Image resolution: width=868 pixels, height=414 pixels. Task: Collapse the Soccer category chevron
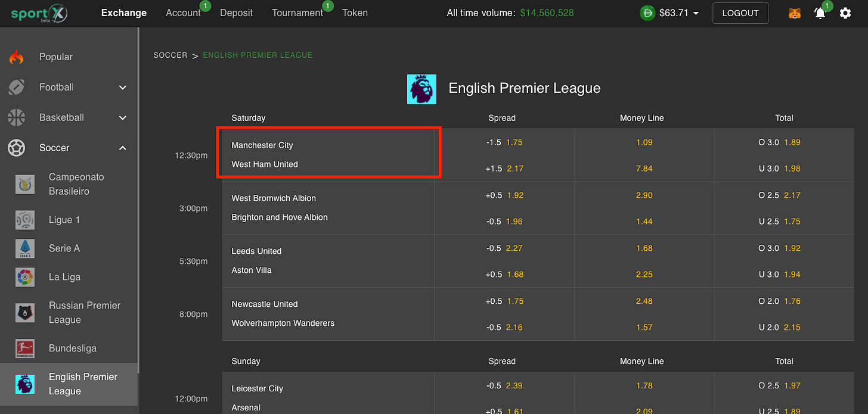click(123, 148)
